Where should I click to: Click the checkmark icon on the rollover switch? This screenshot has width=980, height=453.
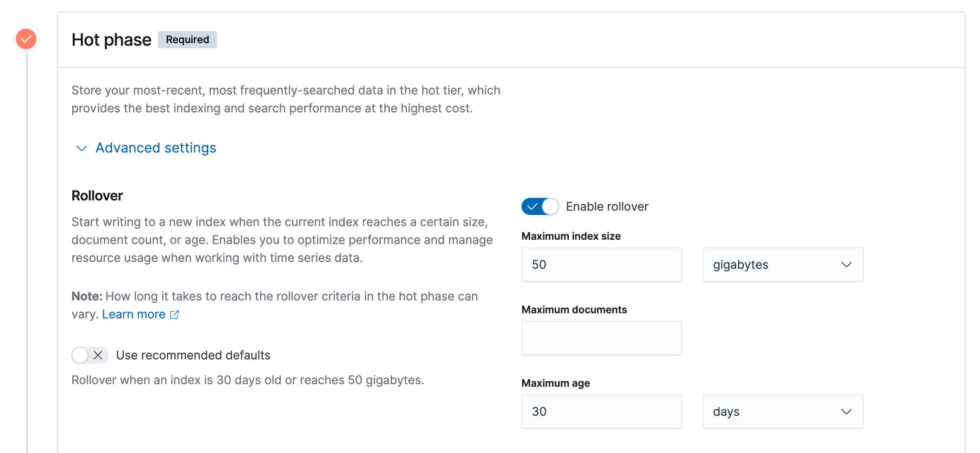[533, 206]
